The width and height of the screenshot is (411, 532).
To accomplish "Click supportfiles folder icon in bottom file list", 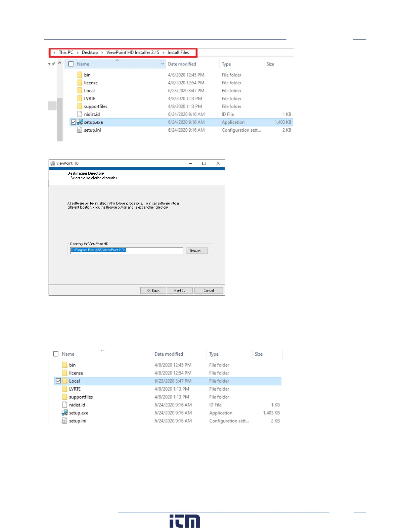I will [x=65, y=397].
